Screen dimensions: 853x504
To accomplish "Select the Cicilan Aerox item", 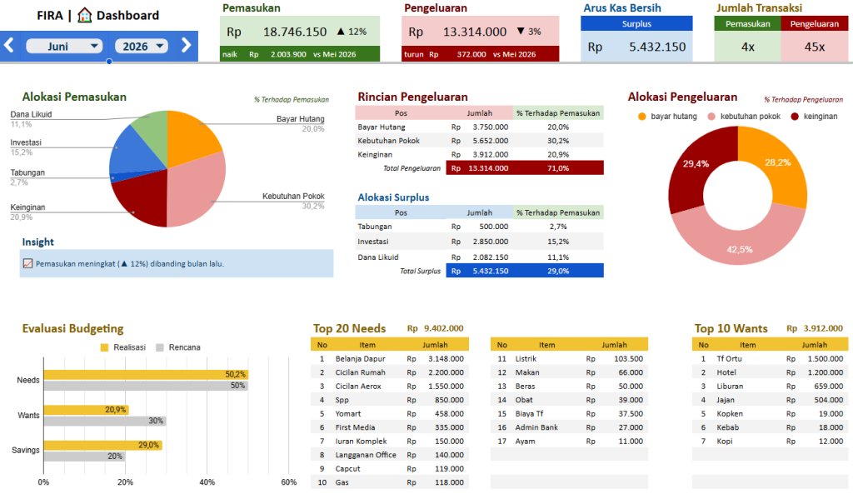I will (358, 386).
